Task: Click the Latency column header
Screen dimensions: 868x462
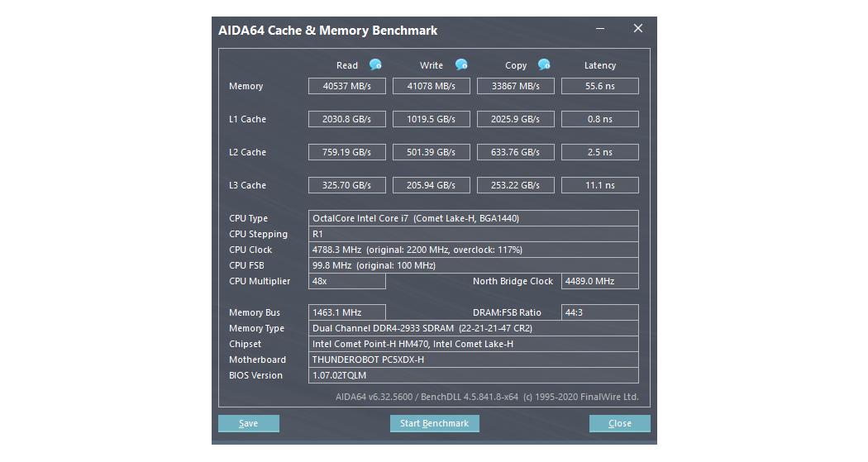Action: click(600, 65)
